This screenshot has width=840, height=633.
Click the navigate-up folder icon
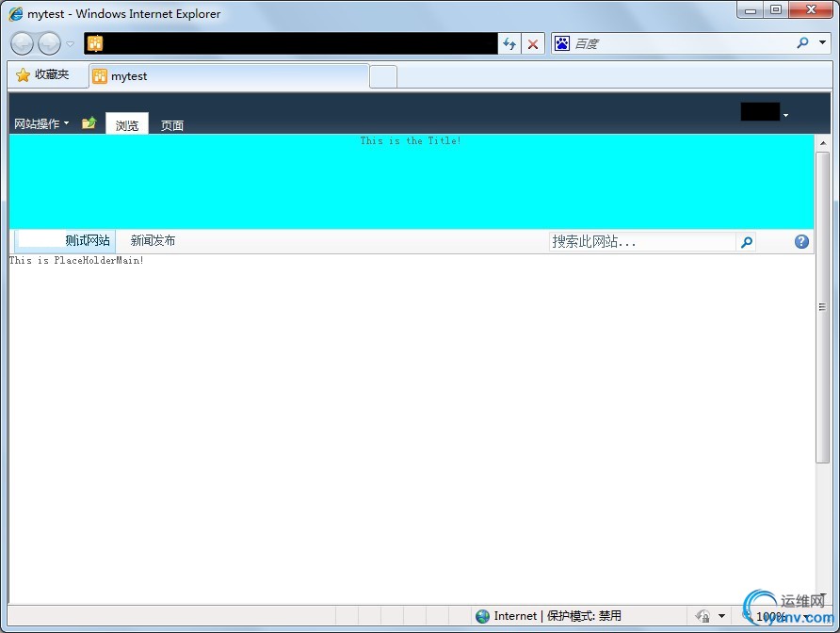coord(89,122)
